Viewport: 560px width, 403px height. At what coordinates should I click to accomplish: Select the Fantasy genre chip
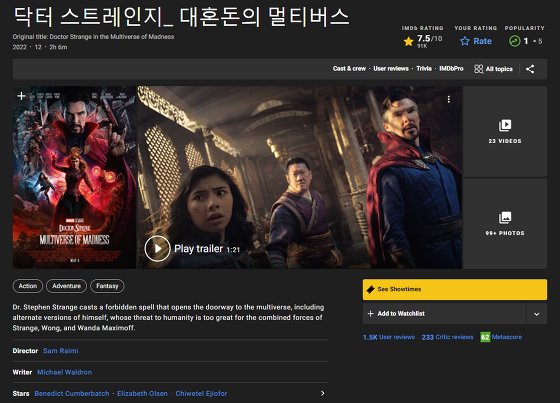(x=107, y=286)
